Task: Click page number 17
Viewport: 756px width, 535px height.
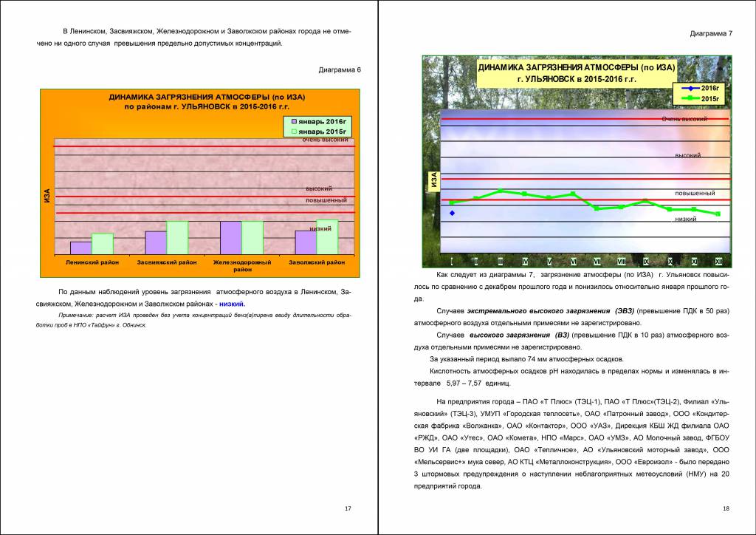Action: click(348, 508)
